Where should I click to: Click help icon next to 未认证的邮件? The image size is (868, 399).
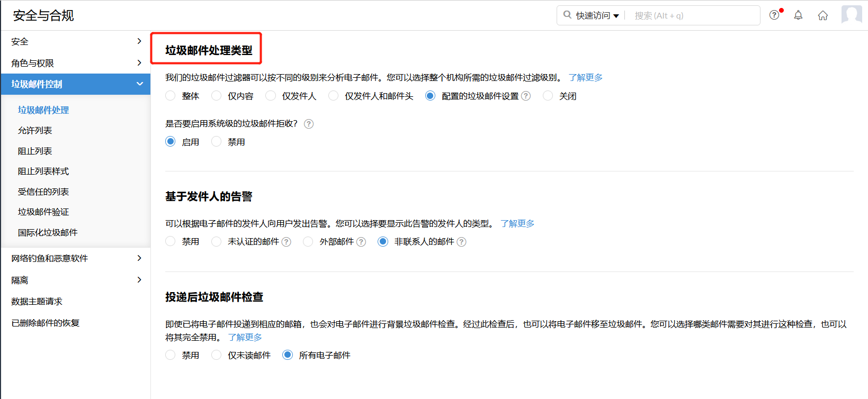[287, 242]
